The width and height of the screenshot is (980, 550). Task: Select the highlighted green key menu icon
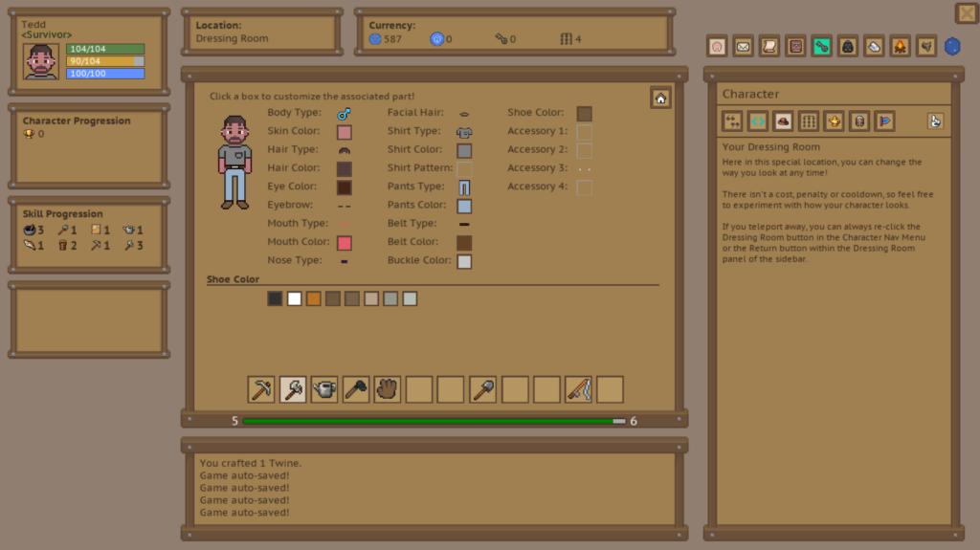point(821,46)
